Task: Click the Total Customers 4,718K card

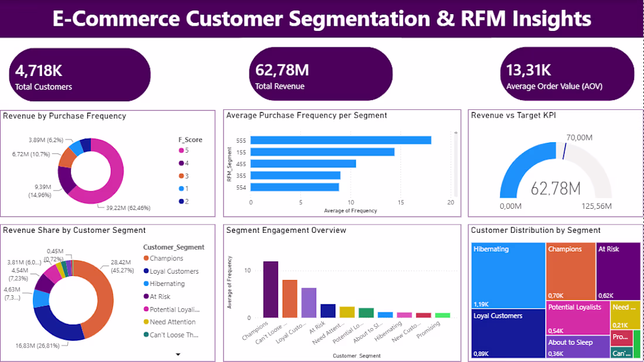Action: coord(80,75)
